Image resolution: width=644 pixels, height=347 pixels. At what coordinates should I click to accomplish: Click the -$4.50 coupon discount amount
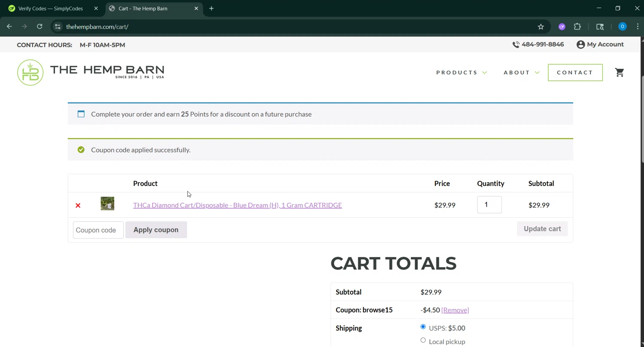tap(430, 310)
